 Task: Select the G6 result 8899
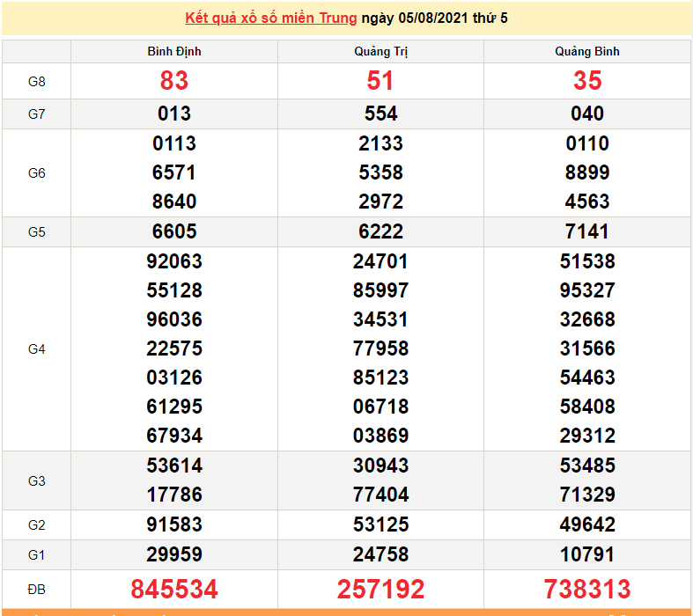[587, 172]
